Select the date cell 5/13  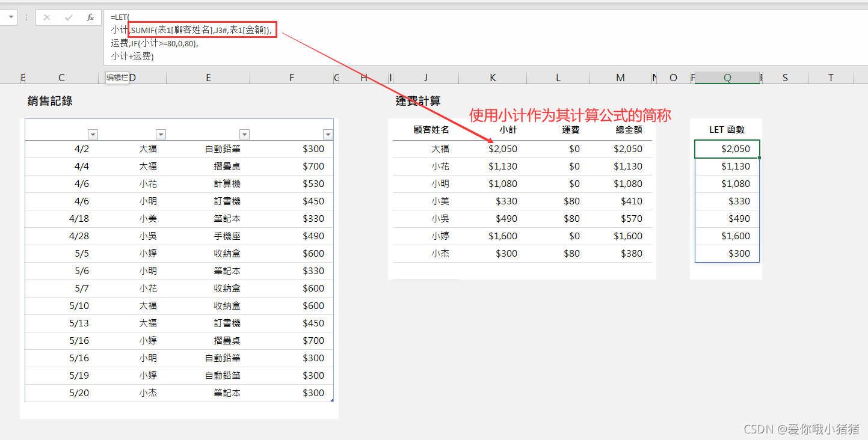61,323
